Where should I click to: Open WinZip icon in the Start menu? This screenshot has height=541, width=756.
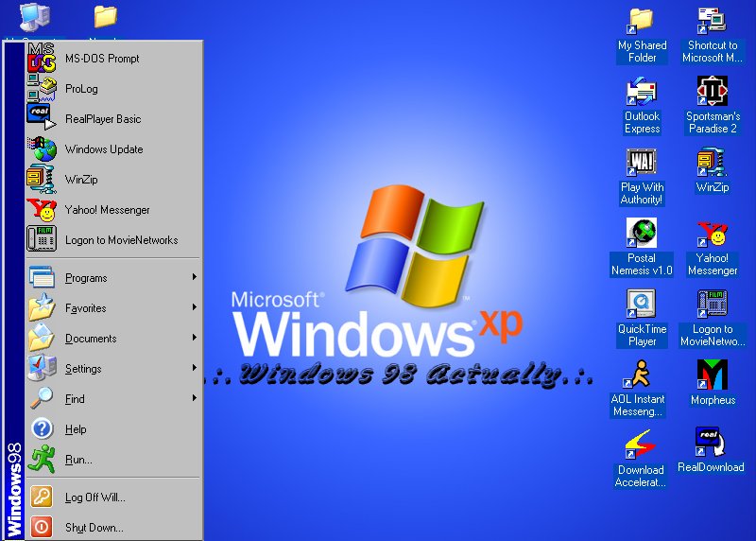click(42, 179)
